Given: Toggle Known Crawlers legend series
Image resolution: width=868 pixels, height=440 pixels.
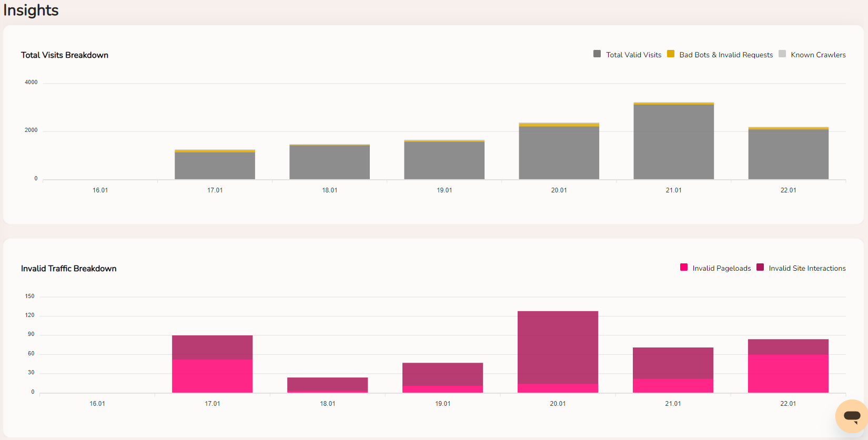Looking at the screenshot, I should point(812,55).
